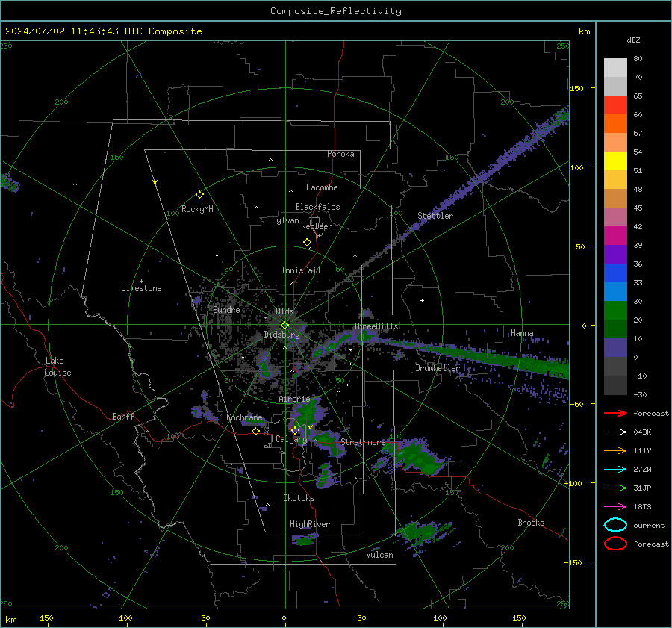Click the 2024/07/02 UTC Composite timestamp
This screenshot has width=672, height=628.
coord(103,31)
